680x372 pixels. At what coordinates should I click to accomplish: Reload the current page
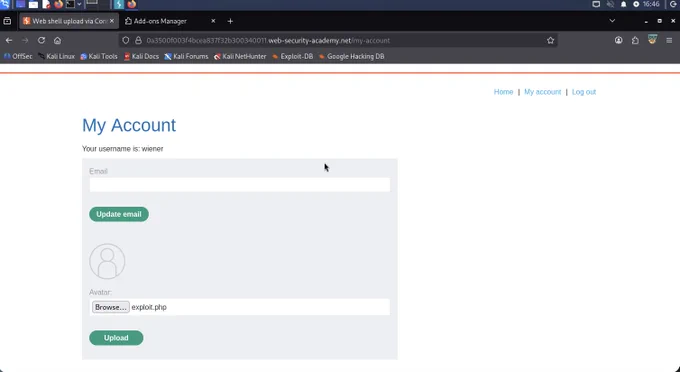pyautogui.click(x=41, y=40)
